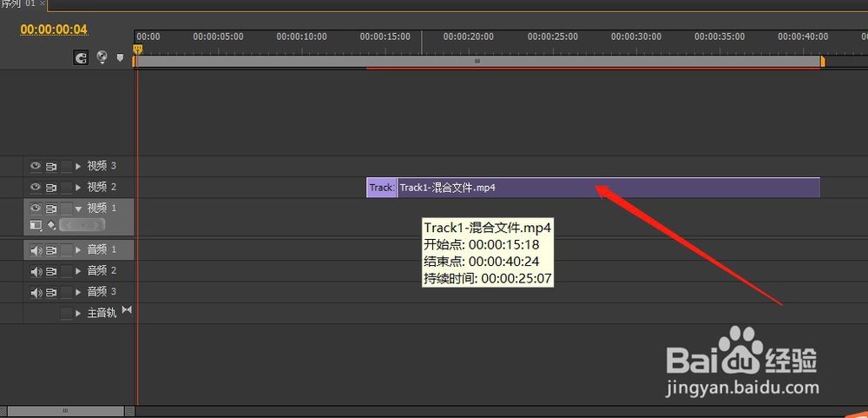868x418 pixels.
Task: Click ruler at 00:00:20:00
Action: point(469,36)
